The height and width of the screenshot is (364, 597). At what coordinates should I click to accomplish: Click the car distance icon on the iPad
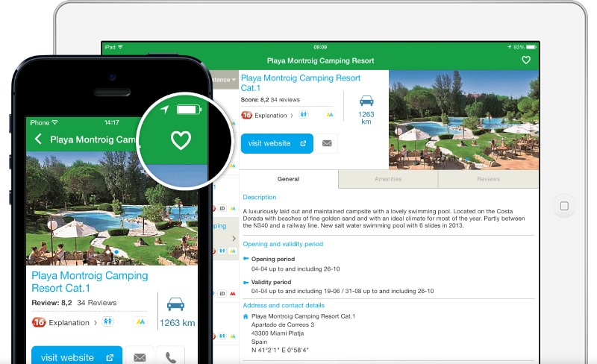pos(366,101)
